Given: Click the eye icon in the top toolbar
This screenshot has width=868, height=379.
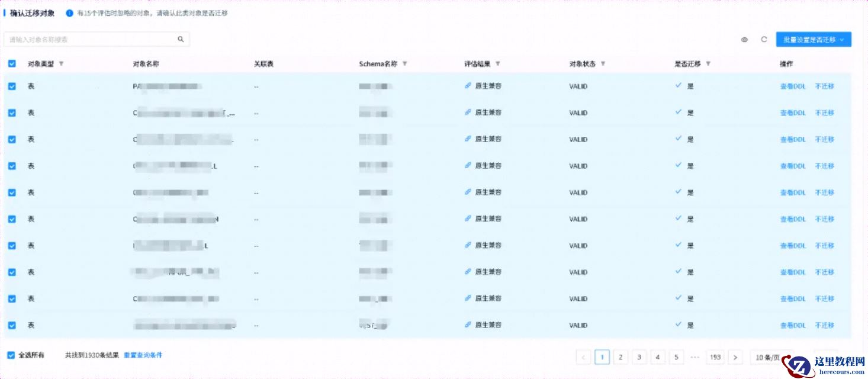Looking at the screenshot, I should (x=744, y=40).
